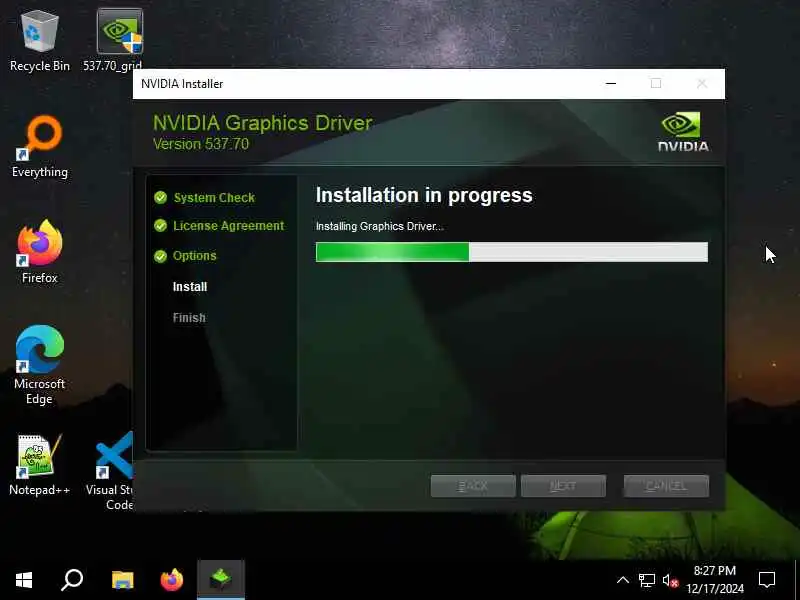Select the Firefox desktop shortcut
This screenshot has width=800, height=600.
point(40,252)
